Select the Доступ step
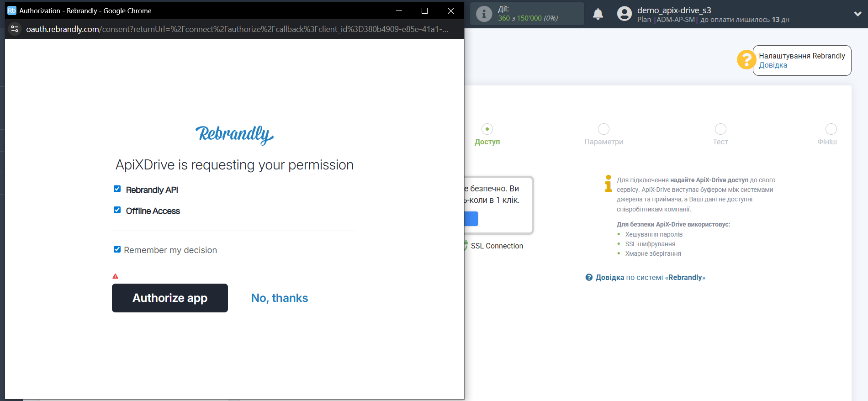The width and height of the screenshot is (868, 401). pyautogui.click(x=487, y=135)
